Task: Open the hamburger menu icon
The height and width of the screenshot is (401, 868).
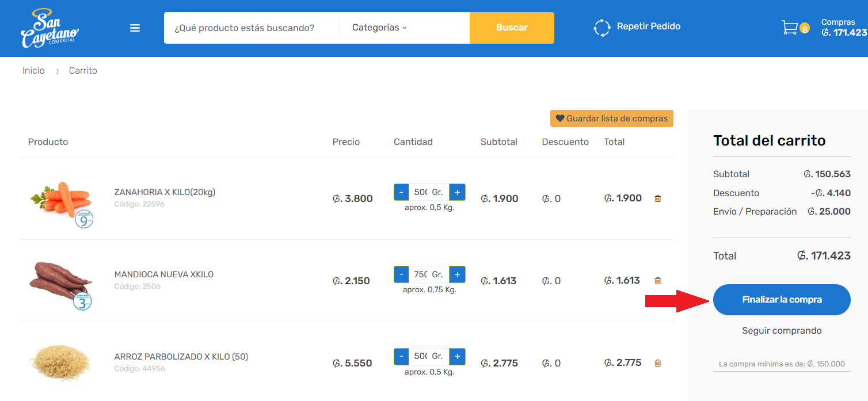Action: [x=135, y=28]
